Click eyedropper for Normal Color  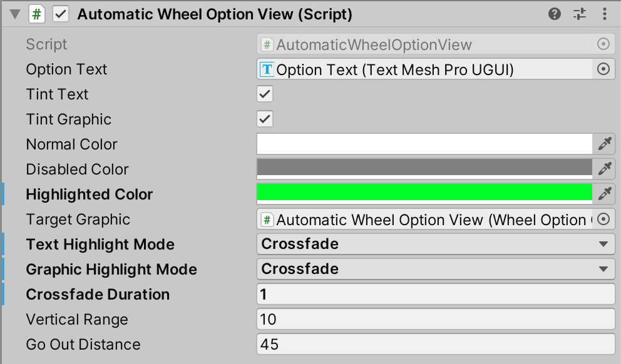tap(604, 144)
